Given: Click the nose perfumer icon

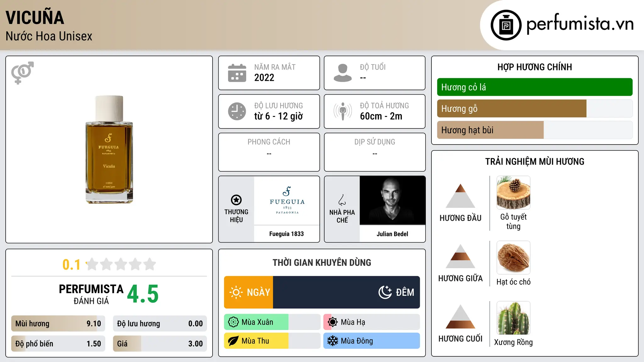Looking at the screenshot, I should 342,200.
